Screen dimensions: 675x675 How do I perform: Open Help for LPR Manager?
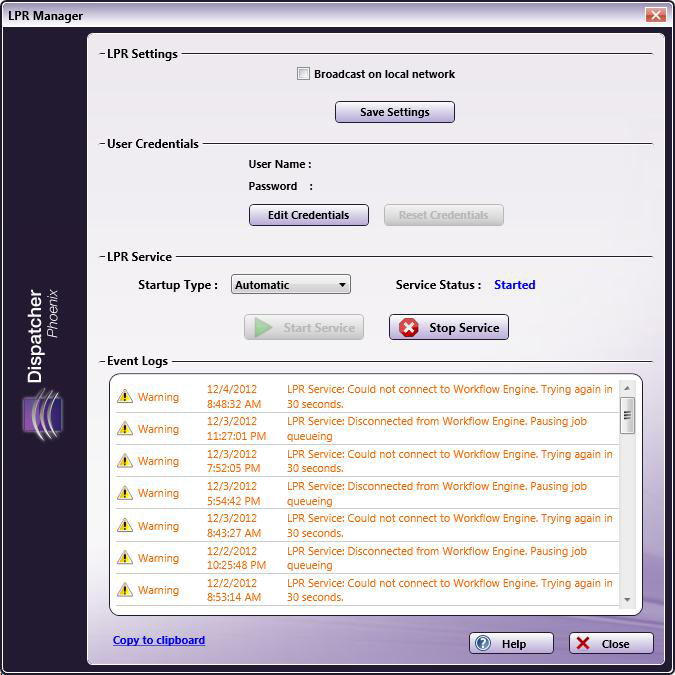click(511, 644)
